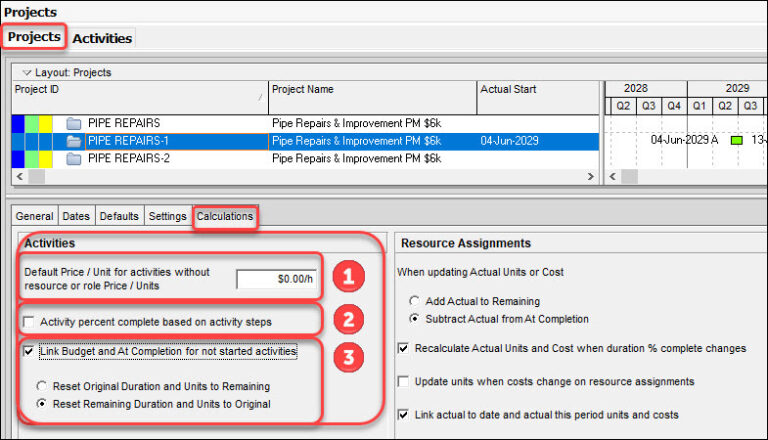Select Subtract Actual from At Completion
The height and width of the screenshot is (440, 768).
(x=415, y=319)
